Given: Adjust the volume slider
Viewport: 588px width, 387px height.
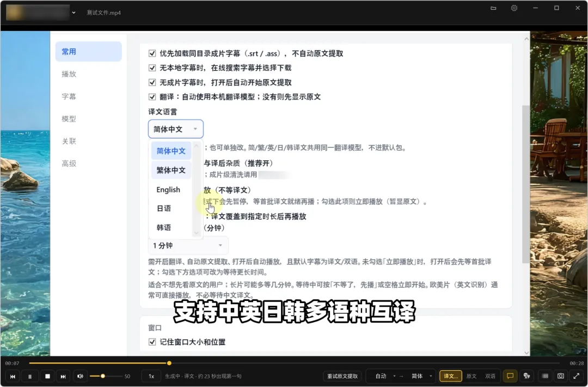Looking at the screenshot, I should [106, 376].
